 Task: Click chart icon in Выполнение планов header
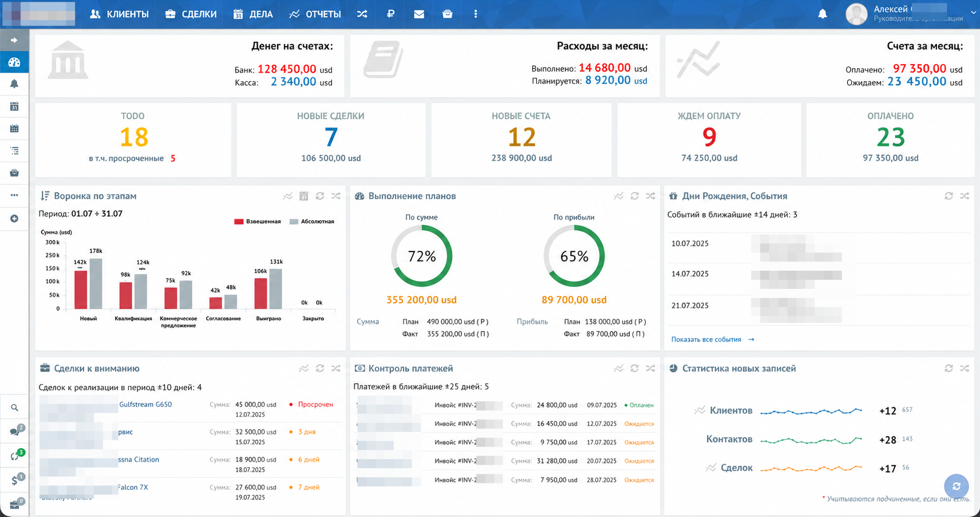tap(619, 196)
